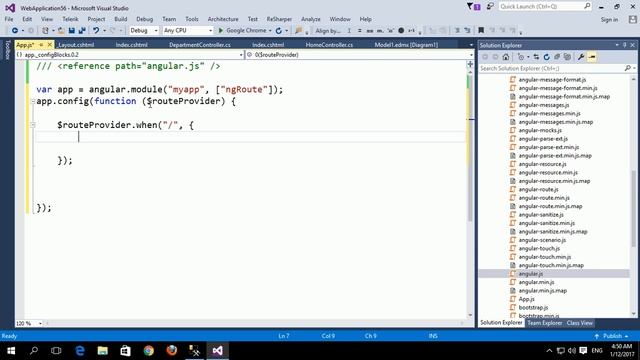The width and height of the screenshot is (640, 360).
Task: Open Microsoft Edge from the taskbar
Action: (80, 351)
